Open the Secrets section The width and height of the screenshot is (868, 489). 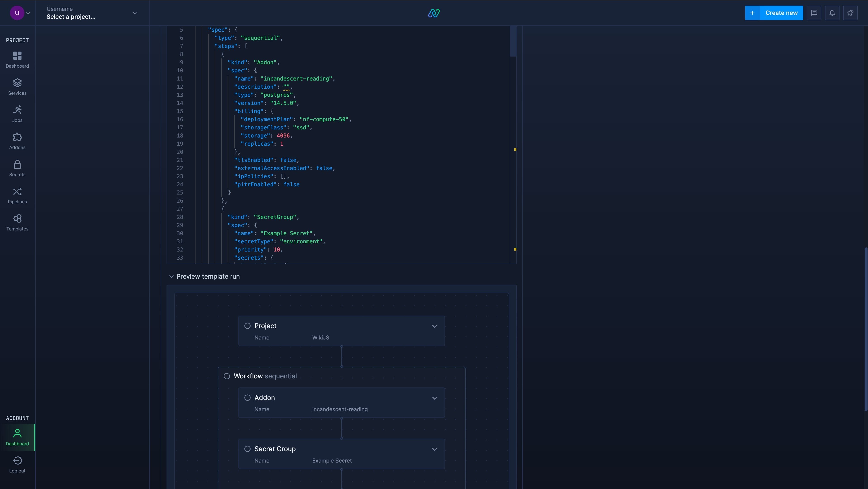(17, 168)
